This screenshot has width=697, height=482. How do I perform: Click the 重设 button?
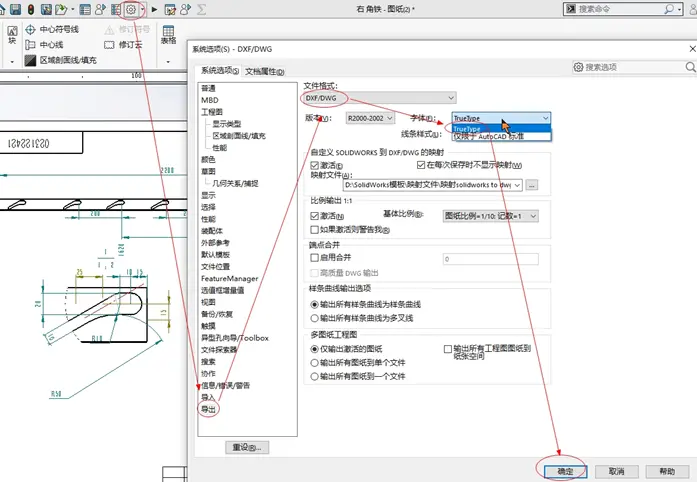point(247,447)
